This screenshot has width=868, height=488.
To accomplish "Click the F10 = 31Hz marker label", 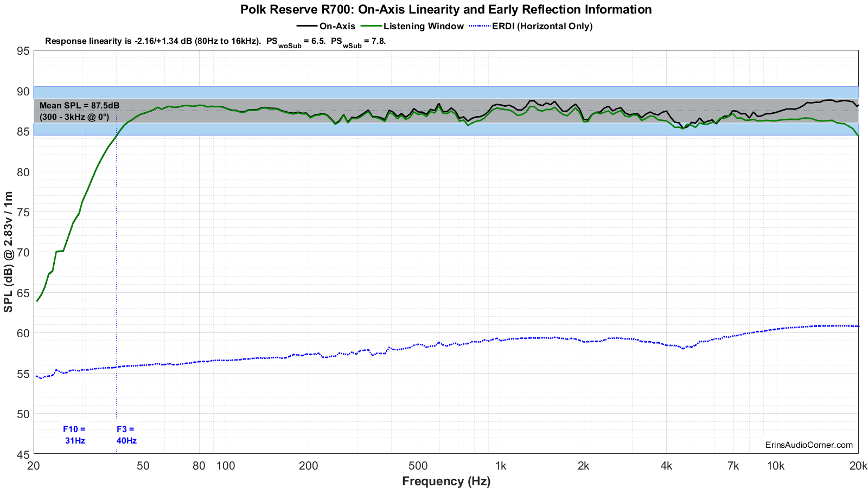I will tap(75, 435).
